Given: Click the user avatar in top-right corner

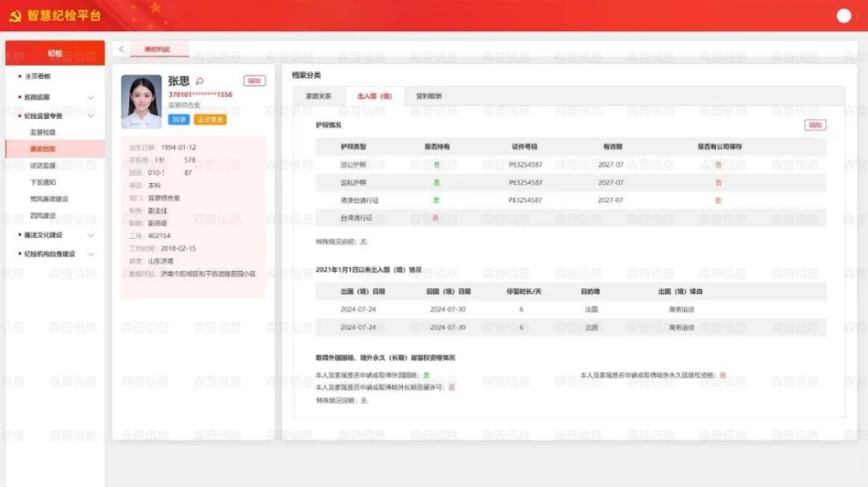Looking at the screenshot, I should (843, 16).
